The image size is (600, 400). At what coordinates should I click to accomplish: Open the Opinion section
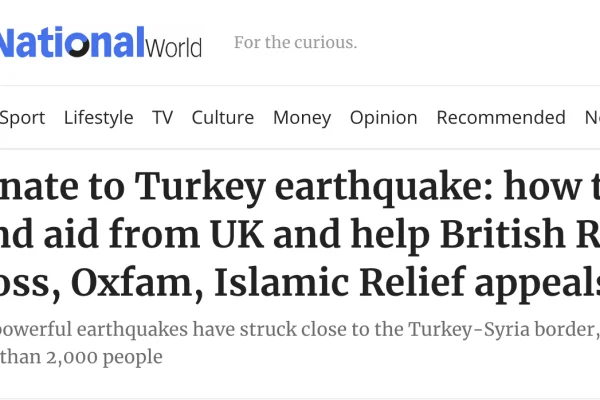pyautogui.click(x=383, y=117)
